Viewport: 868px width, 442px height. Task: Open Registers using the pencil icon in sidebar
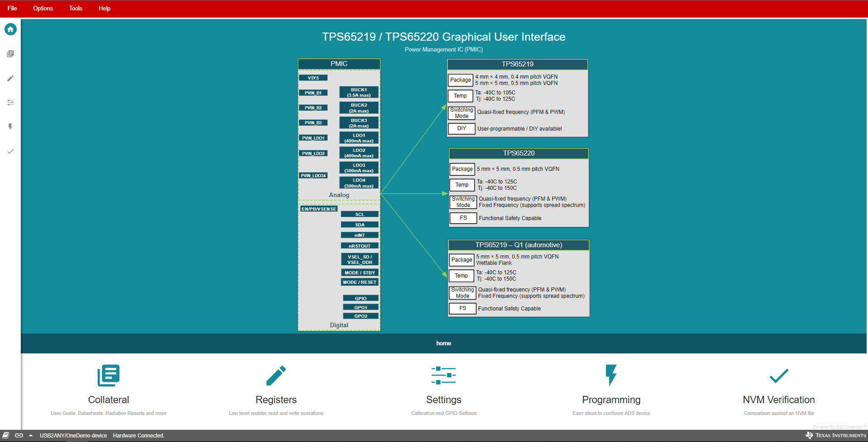tap(10, 78)
